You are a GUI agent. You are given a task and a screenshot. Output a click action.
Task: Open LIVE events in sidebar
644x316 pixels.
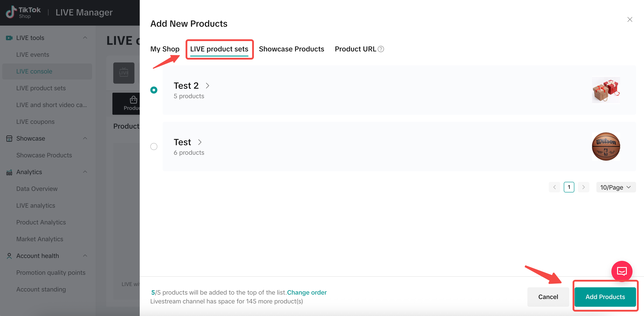click(x=33, y=55)
